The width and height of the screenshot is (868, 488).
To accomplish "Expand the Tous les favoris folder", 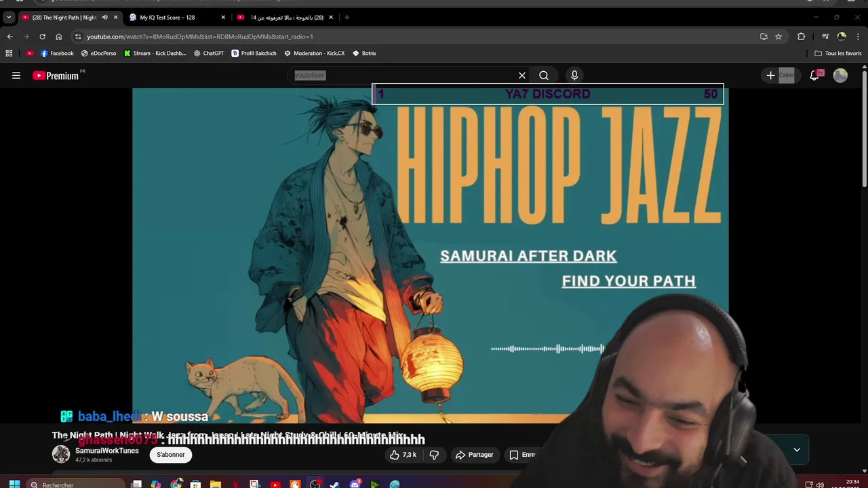I will (x=838, y=53).
